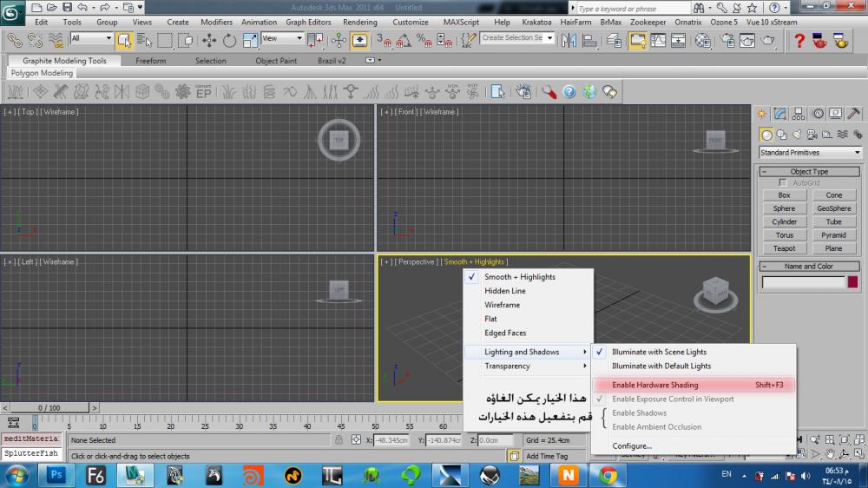Switch to the Object Paint tab

[276, 61]
